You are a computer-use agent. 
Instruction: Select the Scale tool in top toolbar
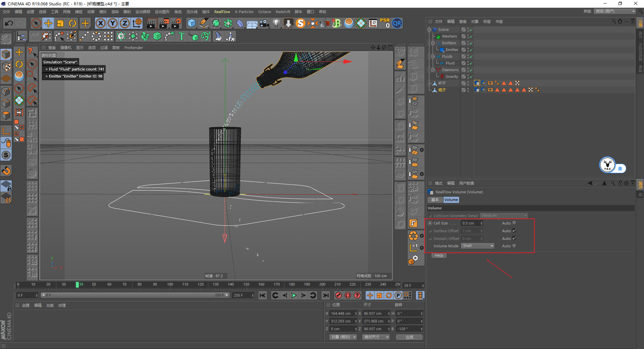click(x=60, y=23)
